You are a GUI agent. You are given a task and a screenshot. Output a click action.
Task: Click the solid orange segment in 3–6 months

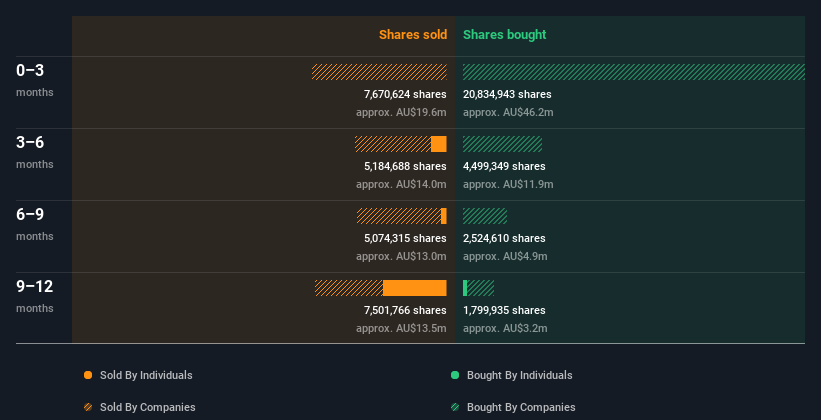[439, 144]
